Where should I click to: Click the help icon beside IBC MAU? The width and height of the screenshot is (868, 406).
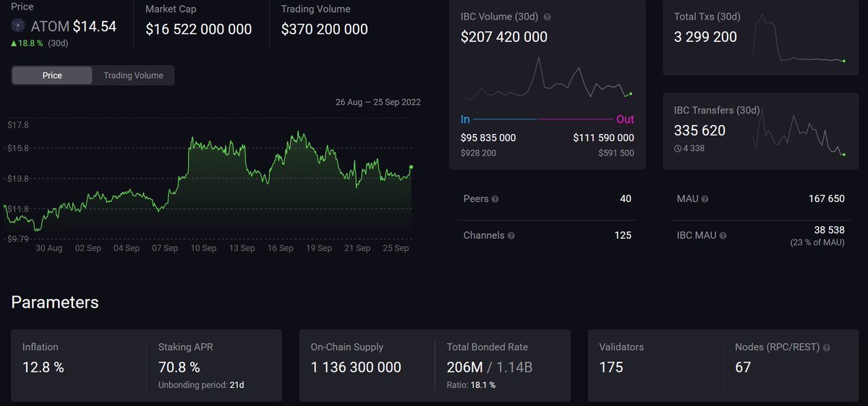pos(722,236)
